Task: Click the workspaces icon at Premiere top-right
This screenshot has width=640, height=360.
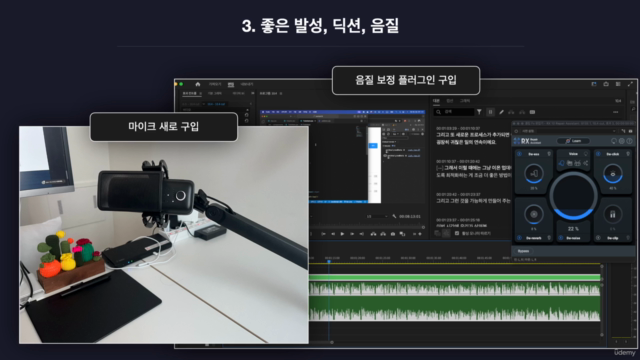Action: pos(594,84)
